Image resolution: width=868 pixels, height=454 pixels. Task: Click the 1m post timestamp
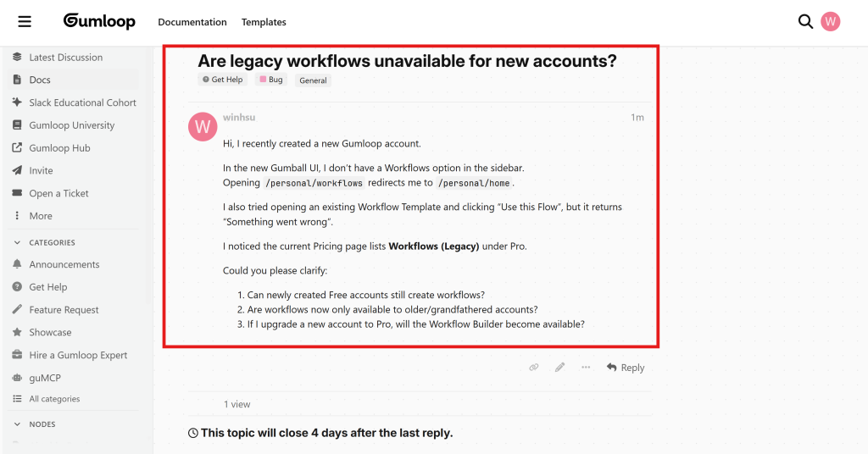637,117
